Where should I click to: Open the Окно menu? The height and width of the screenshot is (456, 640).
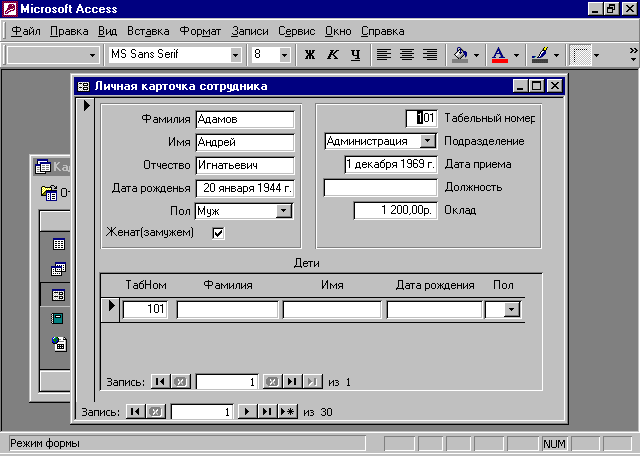pyautogui.click(x=338, y=31)
